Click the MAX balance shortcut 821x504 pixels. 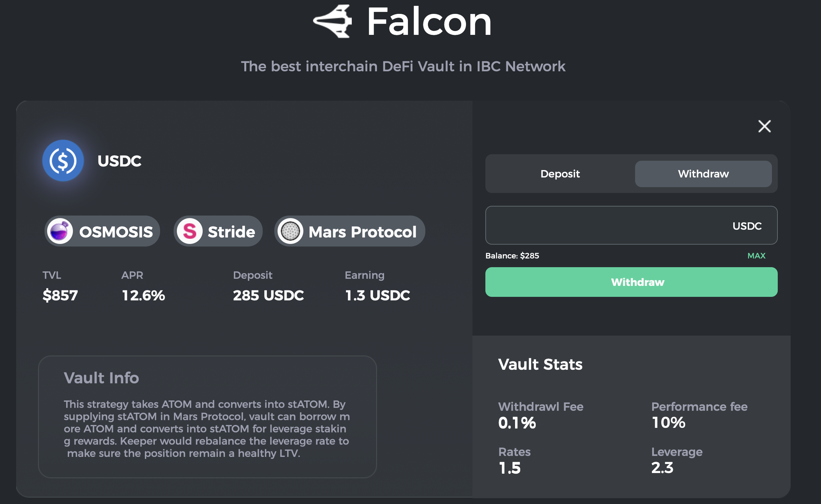pos(757,256)
